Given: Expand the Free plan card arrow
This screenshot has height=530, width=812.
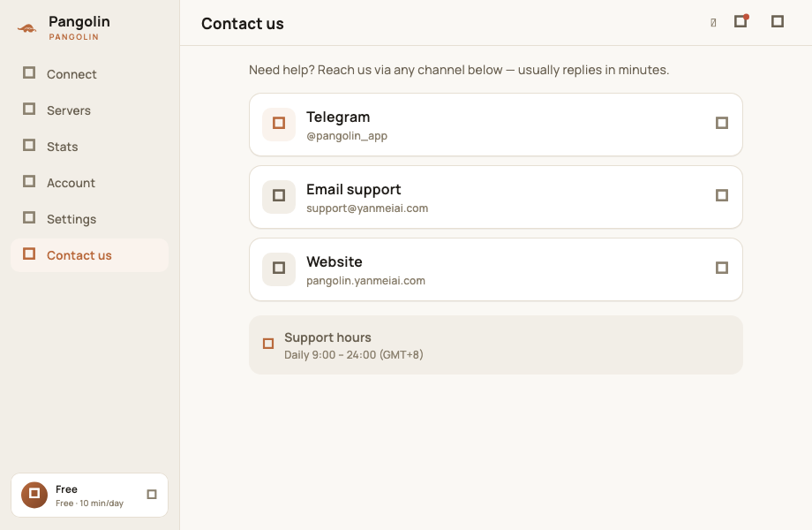Looking at the screenshot, I should tap(152, 495).
